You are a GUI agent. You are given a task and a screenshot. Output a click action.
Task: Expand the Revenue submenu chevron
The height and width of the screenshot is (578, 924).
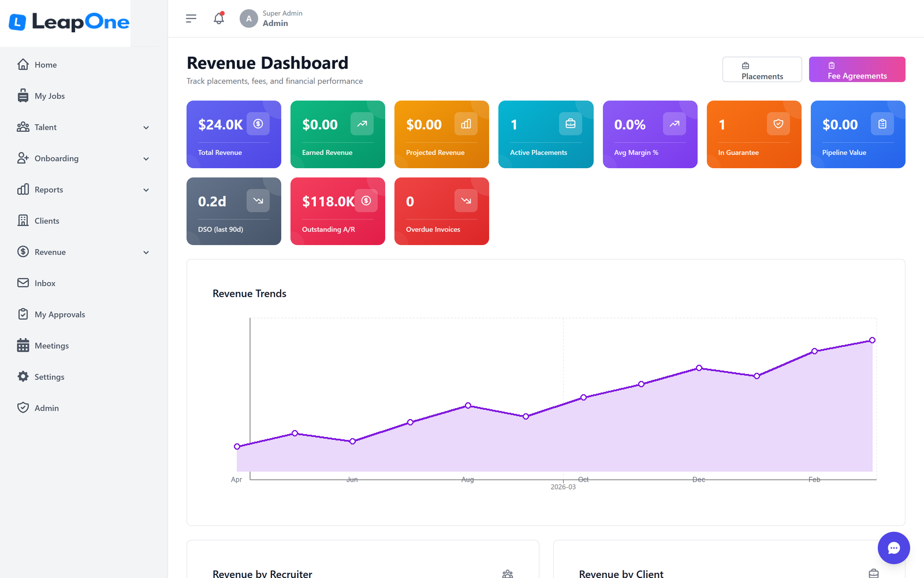click(x=146, y=253)
